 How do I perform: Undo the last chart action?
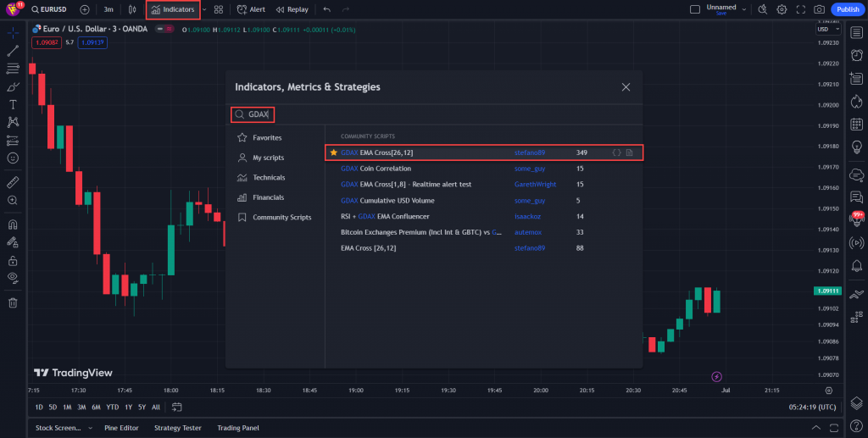point(326,9)
